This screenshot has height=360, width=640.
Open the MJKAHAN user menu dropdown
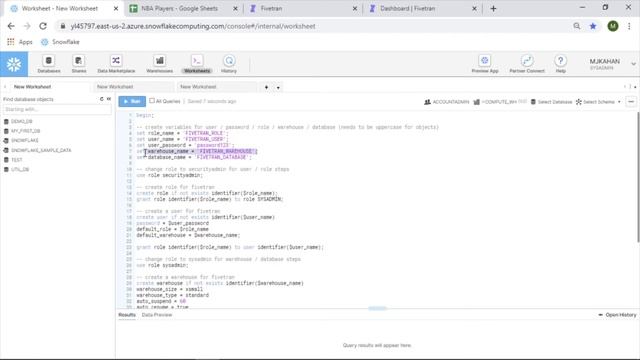[611, 64]
